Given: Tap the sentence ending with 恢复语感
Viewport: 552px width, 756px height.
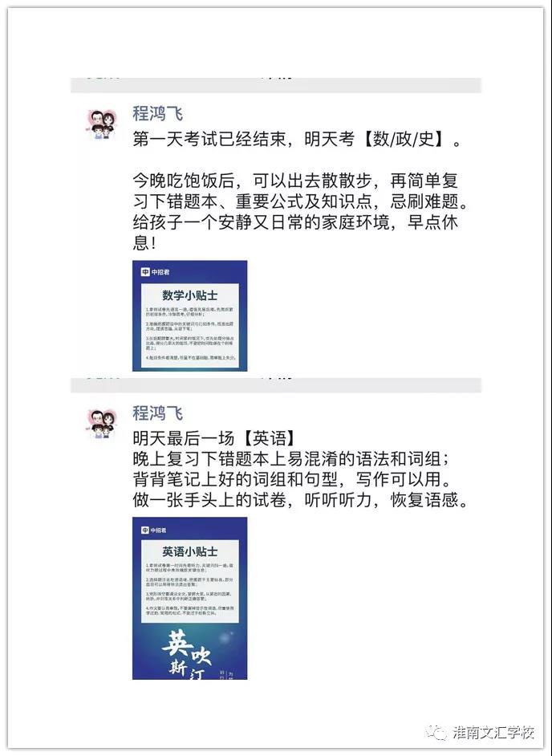Looking at the screenshot, I should click(x=300, y=500).
